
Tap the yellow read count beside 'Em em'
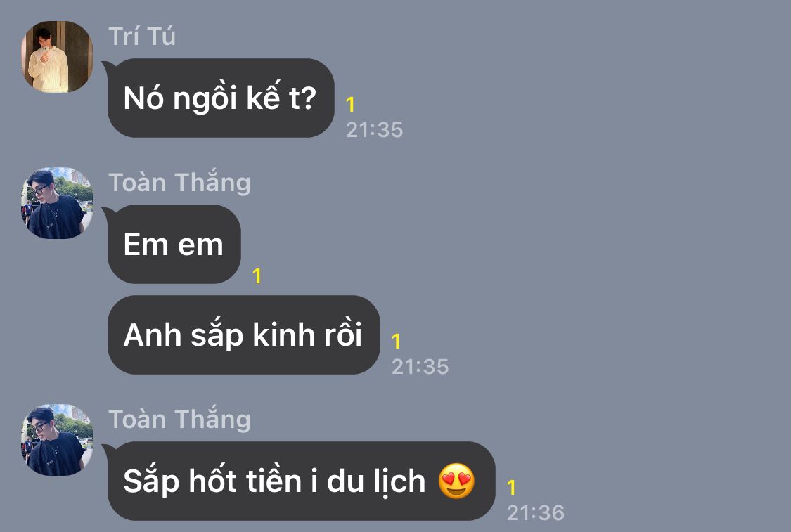257,276
